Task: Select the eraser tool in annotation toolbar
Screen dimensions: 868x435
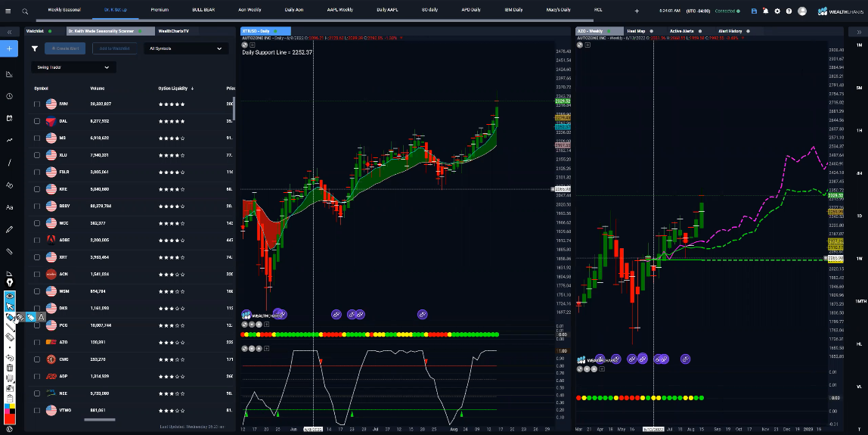Action: click(9, 337)
